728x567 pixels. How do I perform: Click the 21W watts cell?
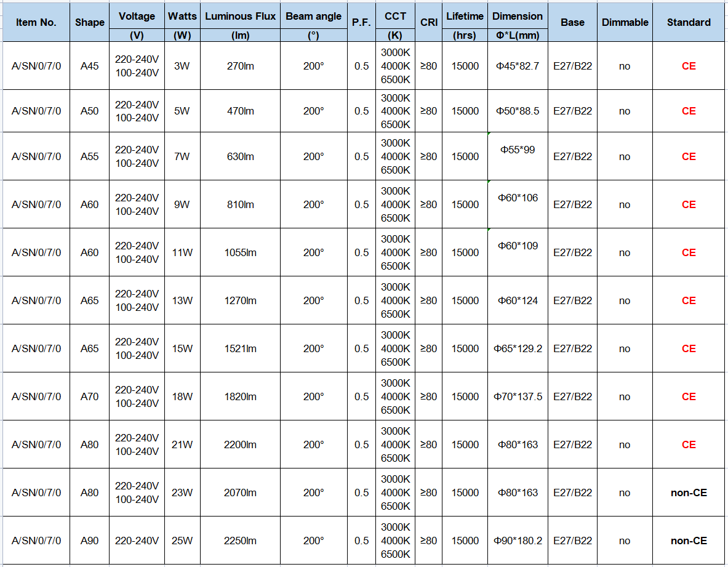point(183,444)
